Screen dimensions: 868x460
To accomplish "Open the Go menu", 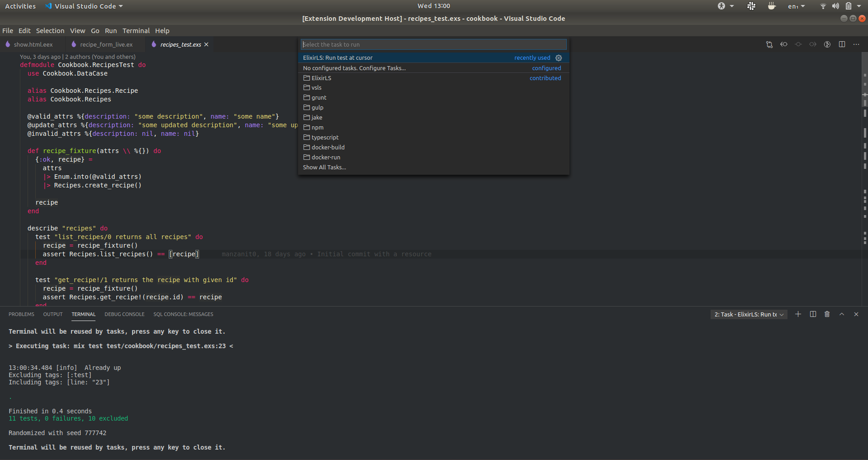I will click(95, 31).
